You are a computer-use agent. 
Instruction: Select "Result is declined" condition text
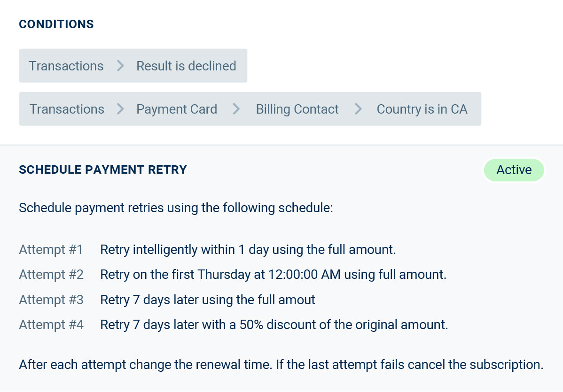click(x=186, y=66)
